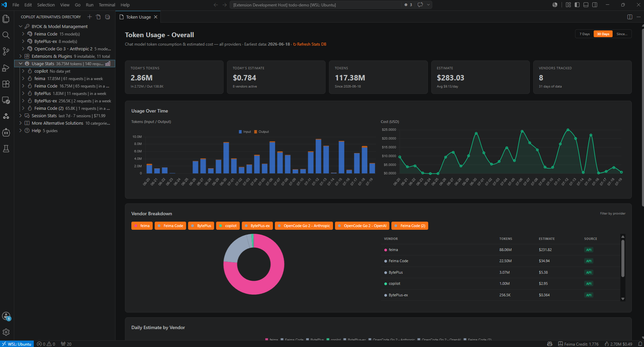The height and width of the screenshot is (347, 644).
Task: Toggle the primary side bar visibility
Action: [577, 5]
